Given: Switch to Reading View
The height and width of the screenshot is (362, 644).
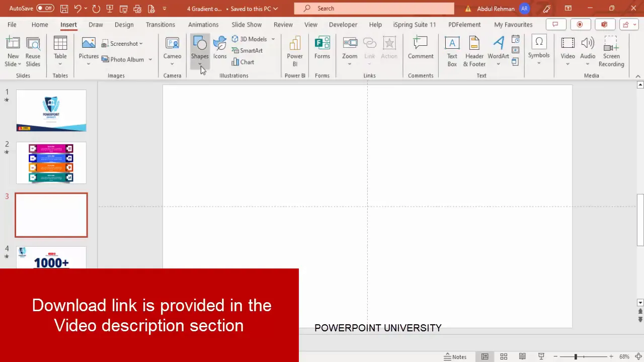Looking at the screenshot, I should click(522, 356).
